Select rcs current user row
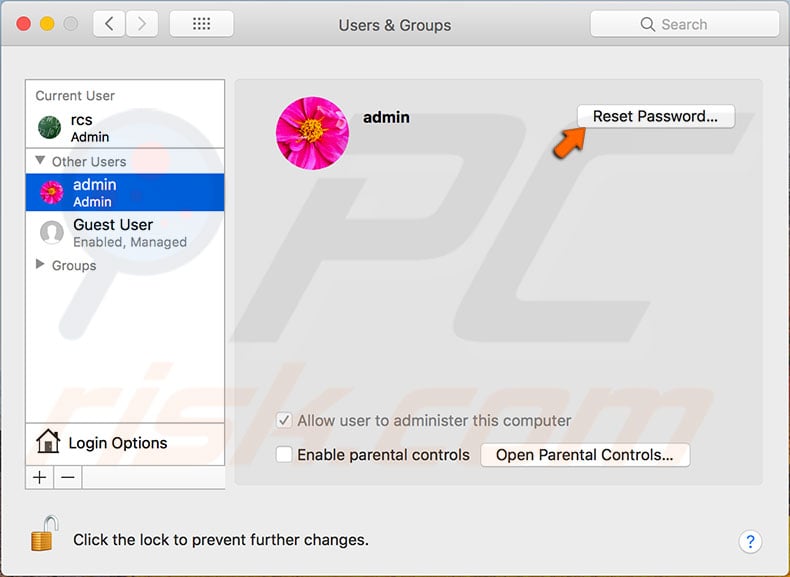Screen dimensions: 790x577 point(125,128)
